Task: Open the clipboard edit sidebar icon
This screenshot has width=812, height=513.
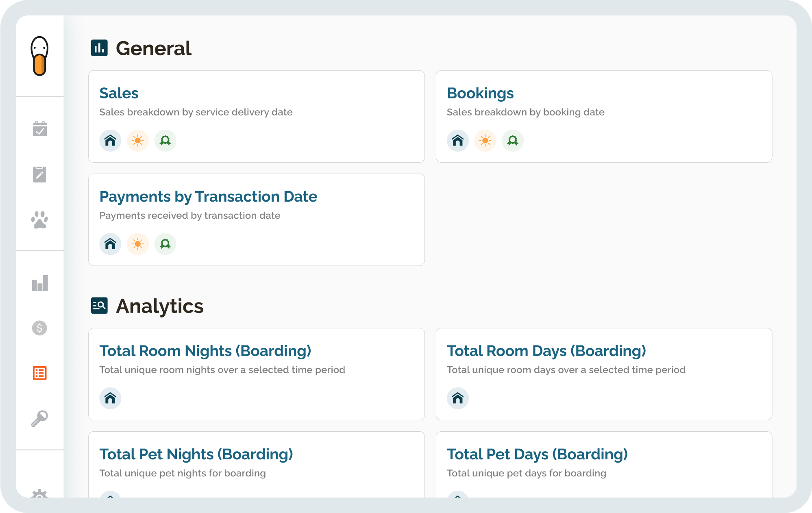Action: pos(39,174)
